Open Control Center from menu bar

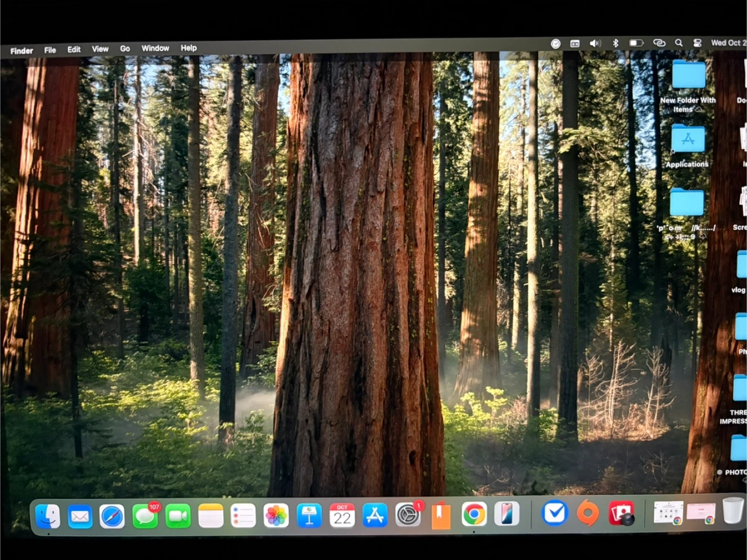697,43
